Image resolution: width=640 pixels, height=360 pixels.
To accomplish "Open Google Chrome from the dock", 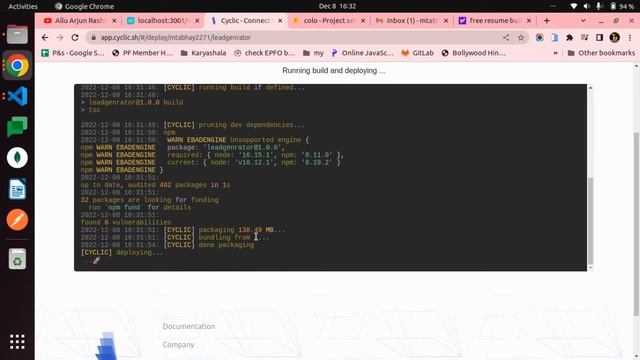I will 17,65.
